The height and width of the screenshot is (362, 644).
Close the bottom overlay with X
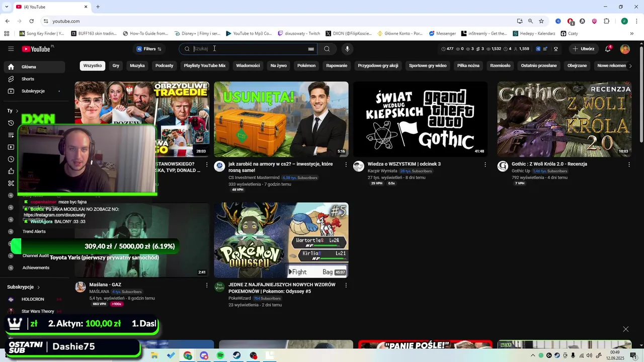pyautogui.click(x=625, y=329)
